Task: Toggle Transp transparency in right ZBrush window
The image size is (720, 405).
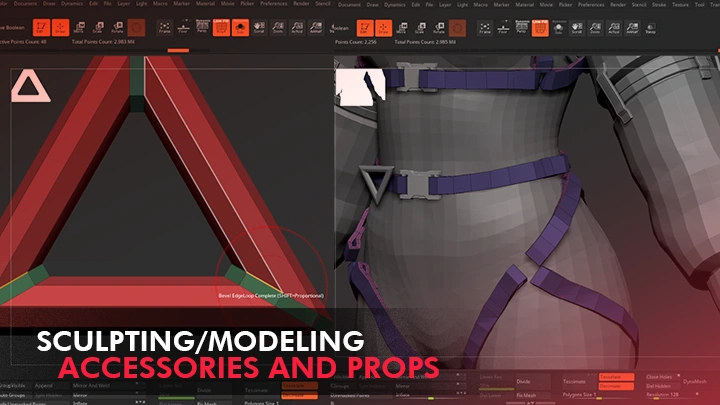Action: [x=650, y=28]
